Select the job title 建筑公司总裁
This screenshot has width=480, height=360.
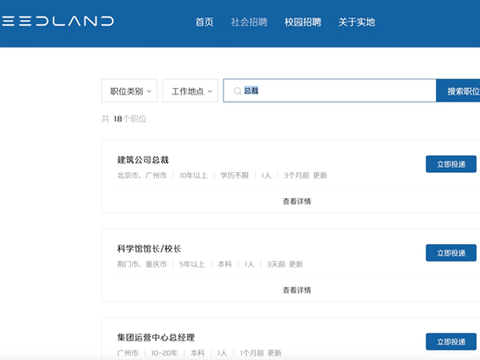point(143,160)
